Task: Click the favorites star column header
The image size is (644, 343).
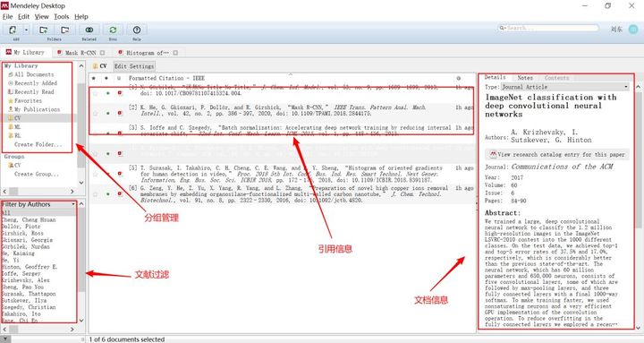Action: (94, 78)
